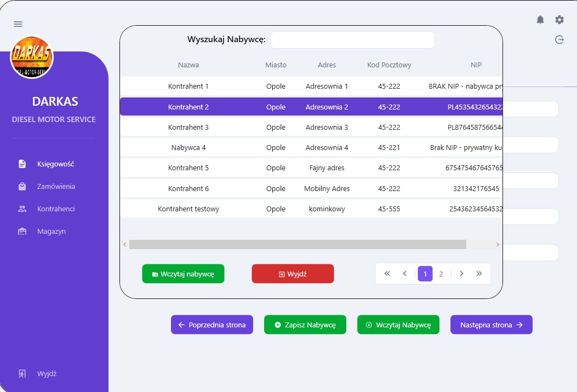This screenshot has height=392, width=577.
Task: Click the DARKAS logo image
Action: click(32, 57)
